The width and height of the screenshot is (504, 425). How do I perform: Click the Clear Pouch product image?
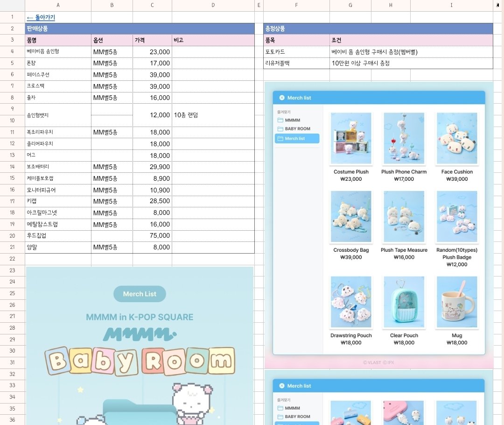coord(404,302)
